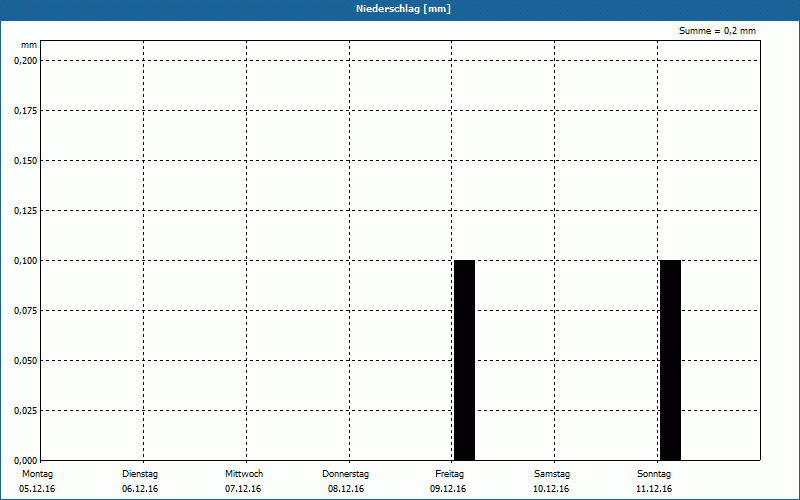800x500 pixels.
Task: Click the Freitag precipitation bar
Action: click(x=464, y=360)
